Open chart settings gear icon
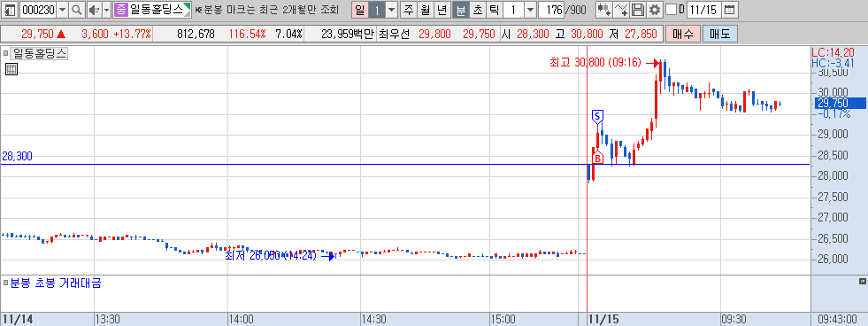868x326 pixels. coord(655,10)
